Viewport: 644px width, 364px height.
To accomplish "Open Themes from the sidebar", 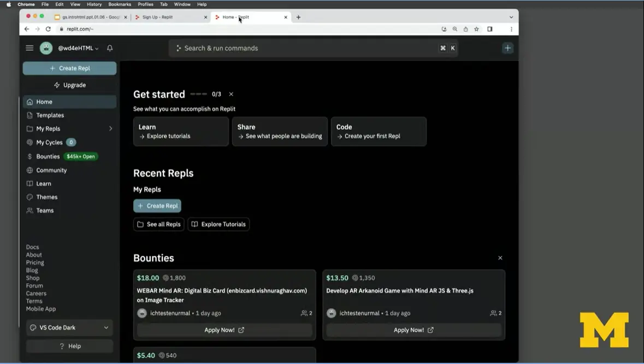I will (45, 197).
